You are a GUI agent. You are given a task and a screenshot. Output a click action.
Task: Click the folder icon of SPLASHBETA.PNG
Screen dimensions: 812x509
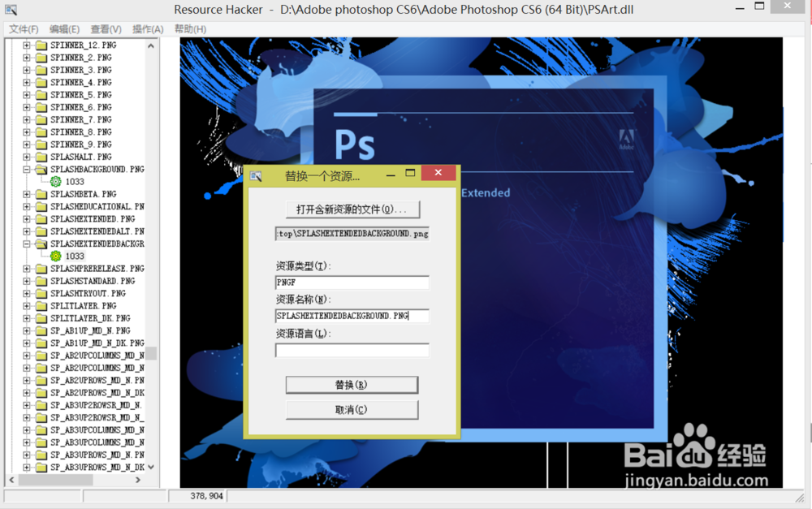click(x=41, y=194)
